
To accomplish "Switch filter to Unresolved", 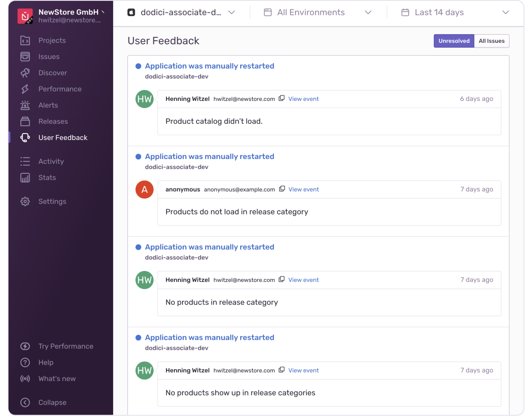I will tap(454, 41).
